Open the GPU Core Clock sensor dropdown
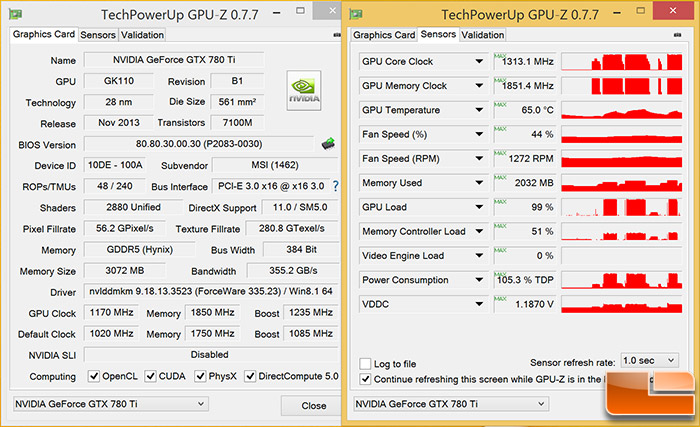700x427 pixels. coord(476,61)
